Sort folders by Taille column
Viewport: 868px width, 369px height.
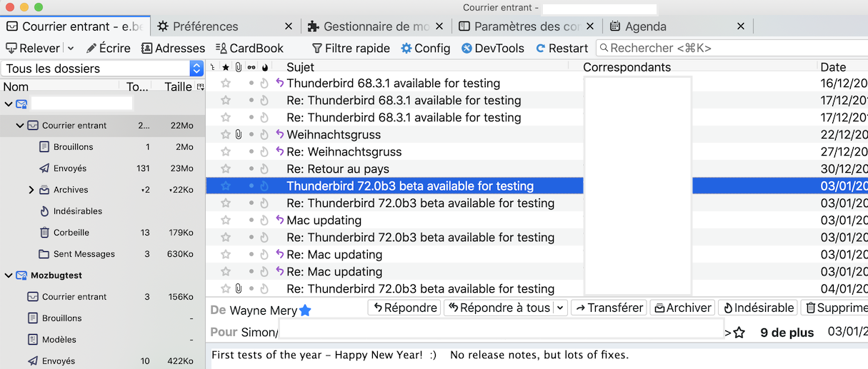tap(179, 87)
